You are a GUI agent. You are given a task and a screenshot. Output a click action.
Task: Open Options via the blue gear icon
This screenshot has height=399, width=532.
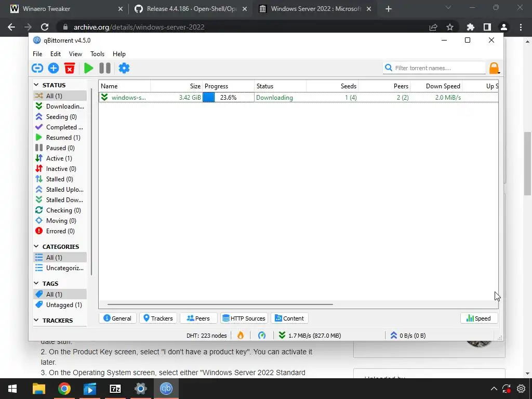coord(124,68)
